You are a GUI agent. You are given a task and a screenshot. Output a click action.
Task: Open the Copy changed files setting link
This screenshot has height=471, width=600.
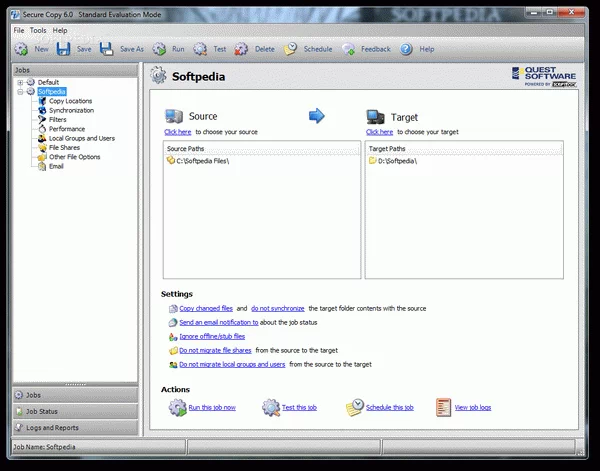206,308
